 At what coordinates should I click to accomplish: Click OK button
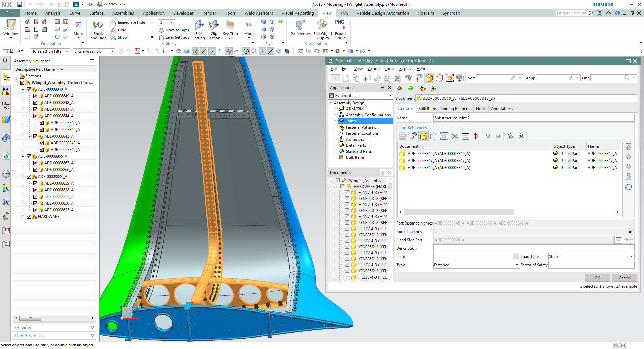pyautogui.click(x=597, y=278)
